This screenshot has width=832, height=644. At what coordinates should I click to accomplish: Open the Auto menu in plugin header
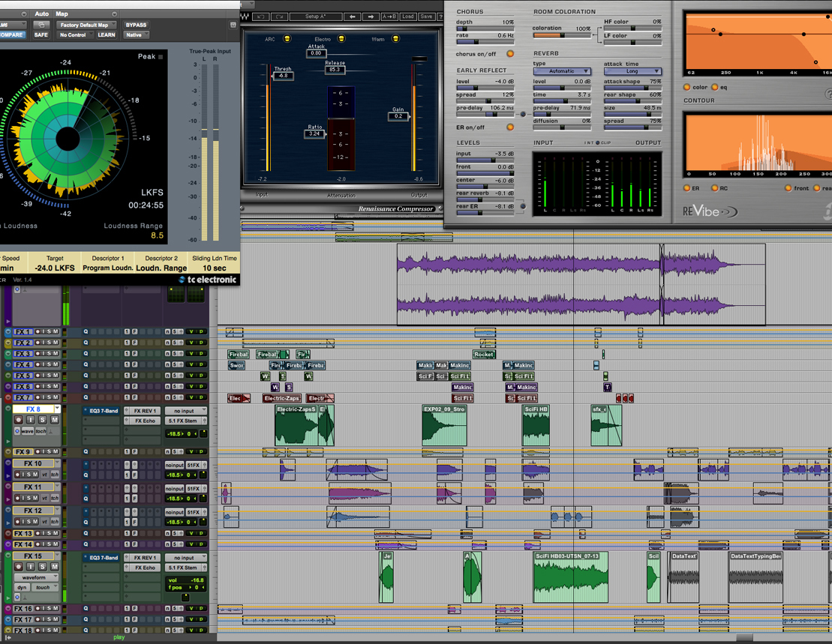pyautogui.click(x=42, y=13)
